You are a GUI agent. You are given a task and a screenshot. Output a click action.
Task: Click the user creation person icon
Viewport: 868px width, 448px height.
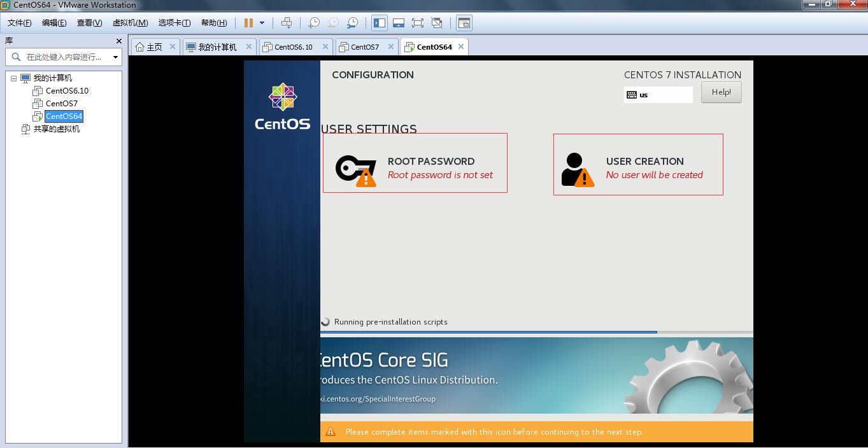578,170
